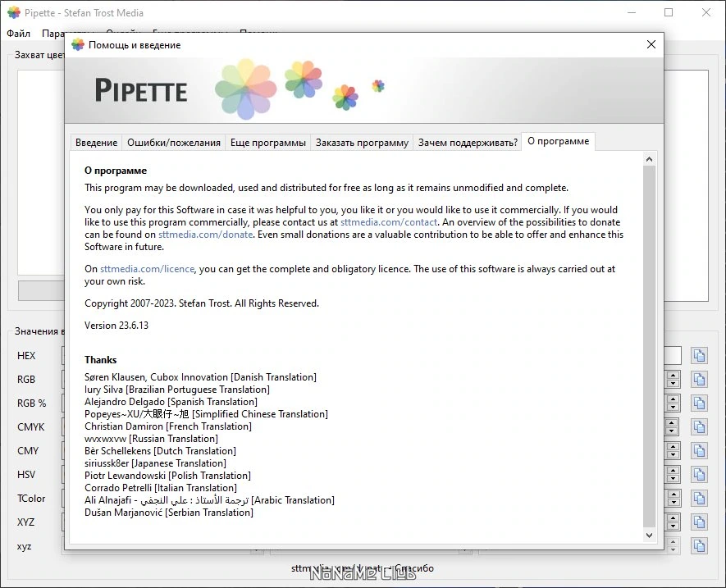
Task: Click the scrollbar up arrow in the help dialog
Action: click(649, 159)
